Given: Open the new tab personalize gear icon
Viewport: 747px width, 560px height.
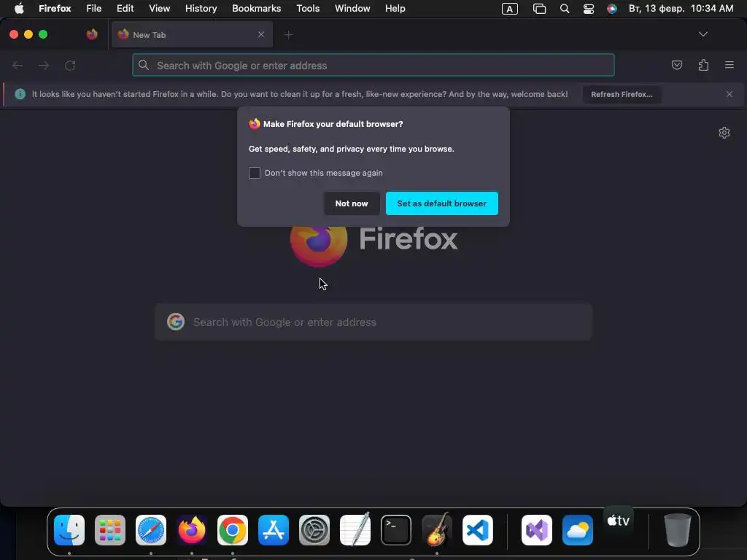Looking at the screenshot, I should [x=724, y=133].
